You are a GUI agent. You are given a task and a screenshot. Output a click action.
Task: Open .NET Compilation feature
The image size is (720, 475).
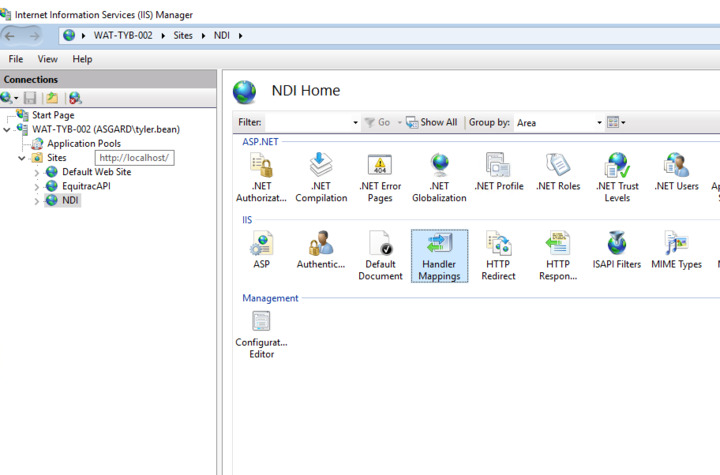321,178
